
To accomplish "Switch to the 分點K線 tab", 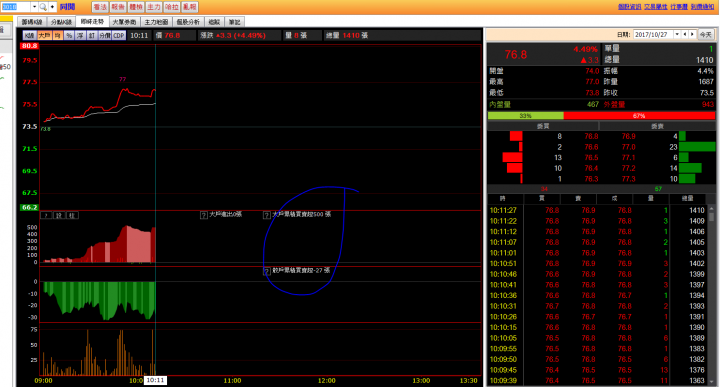I will click(x=61, y=22).
